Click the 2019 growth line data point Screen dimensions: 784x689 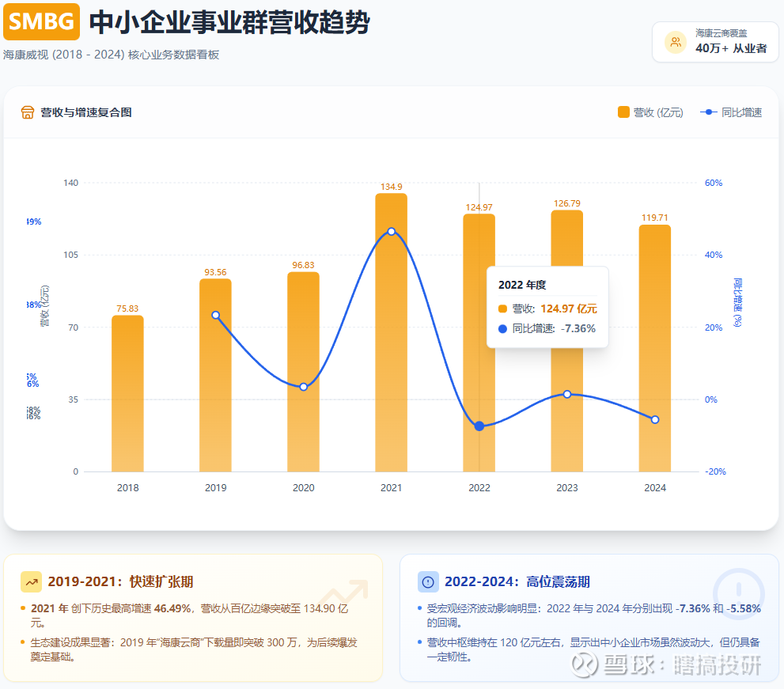215,315
